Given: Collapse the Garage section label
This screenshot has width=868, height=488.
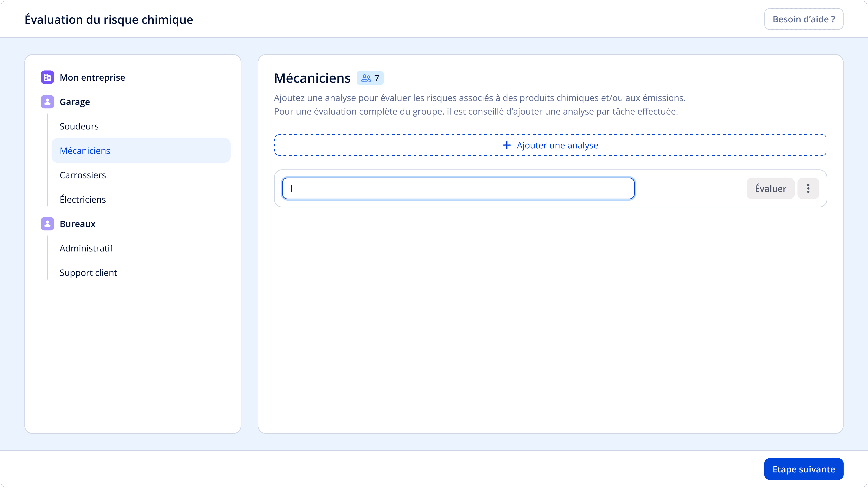Looking at the screenshot, I should [75, 102].
